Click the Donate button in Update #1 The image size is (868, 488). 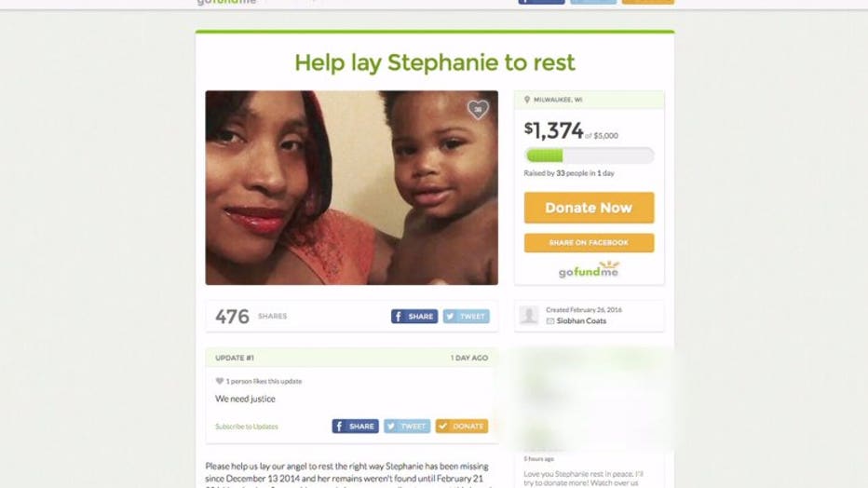point(462,426)
